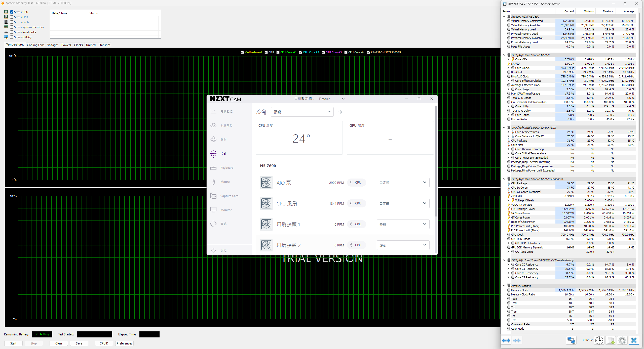
Task: Open the current profile Default dropdown
Action: coord(331,99)
